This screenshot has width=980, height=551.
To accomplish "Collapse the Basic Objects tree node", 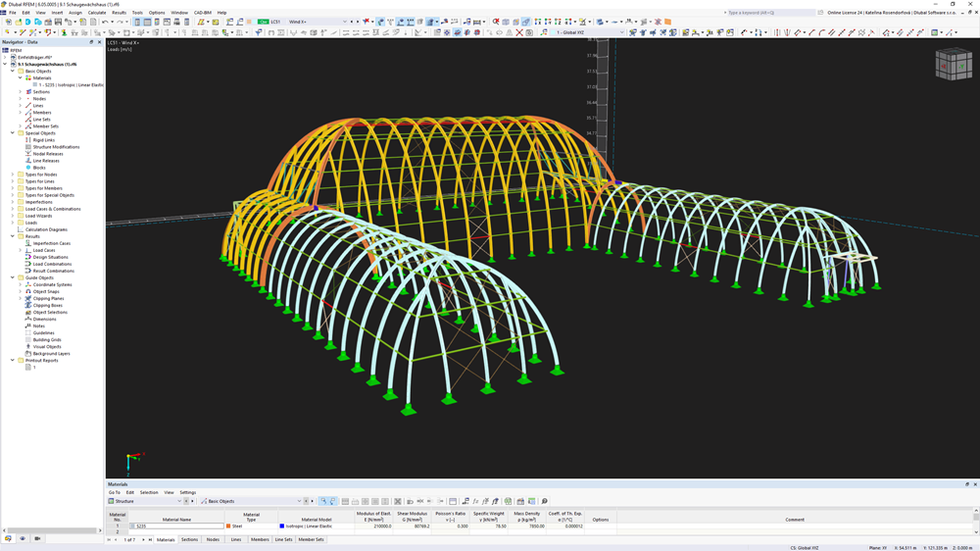I will pyautogui.click(x=13, y=72).
